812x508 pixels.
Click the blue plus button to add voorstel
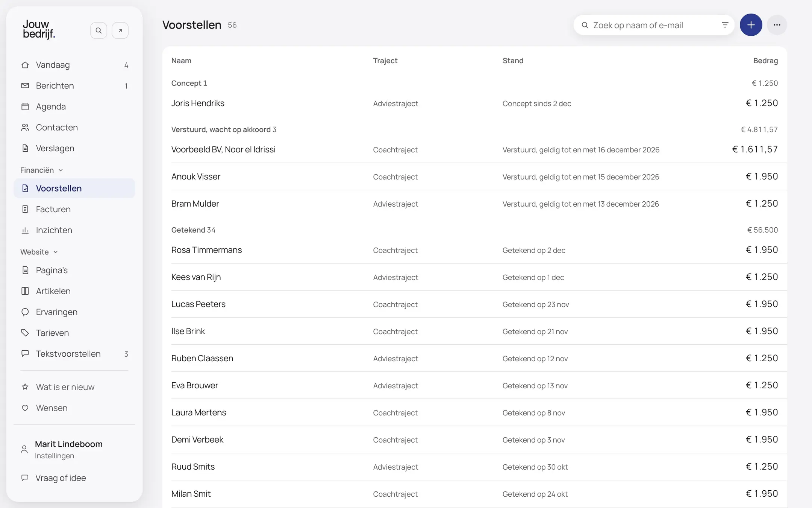tap(751, 25)
